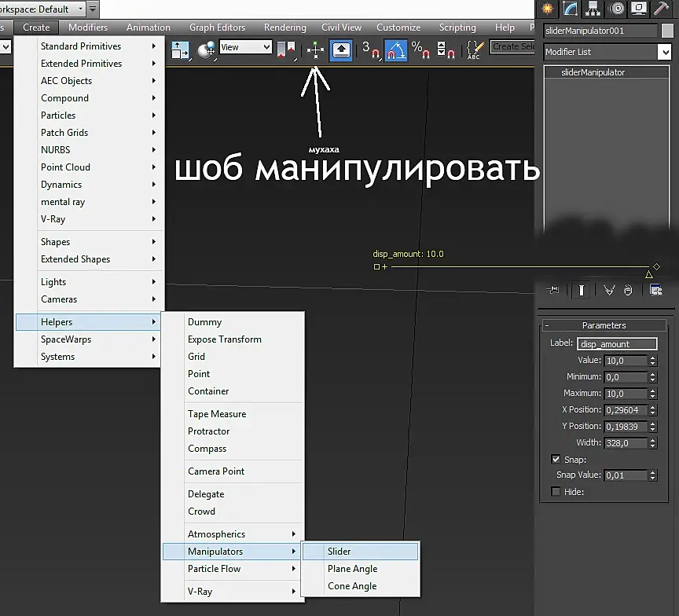Open Configure Modifier Sets icon

(x=655, y=290)
